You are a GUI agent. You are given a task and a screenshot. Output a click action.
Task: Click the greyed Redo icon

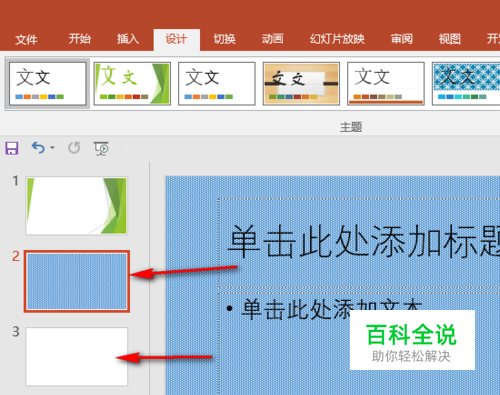(x=74, y=148)
